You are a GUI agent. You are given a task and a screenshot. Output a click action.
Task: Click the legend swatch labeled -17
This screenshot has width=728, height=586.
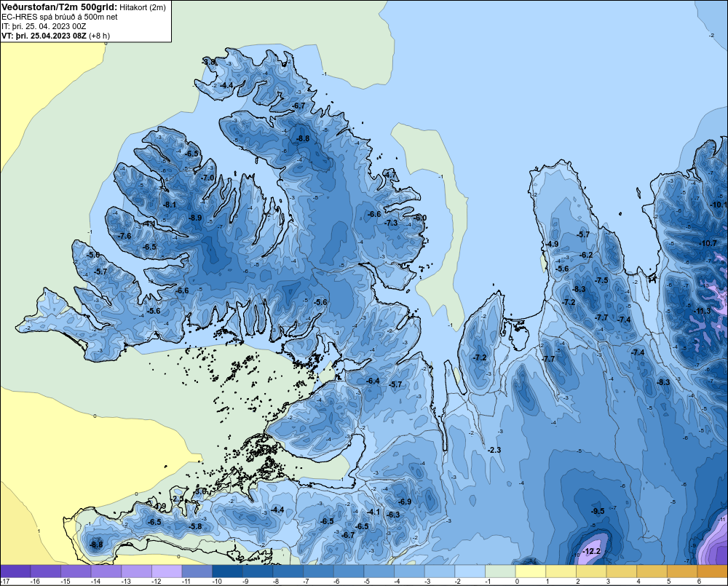point(15,571)
